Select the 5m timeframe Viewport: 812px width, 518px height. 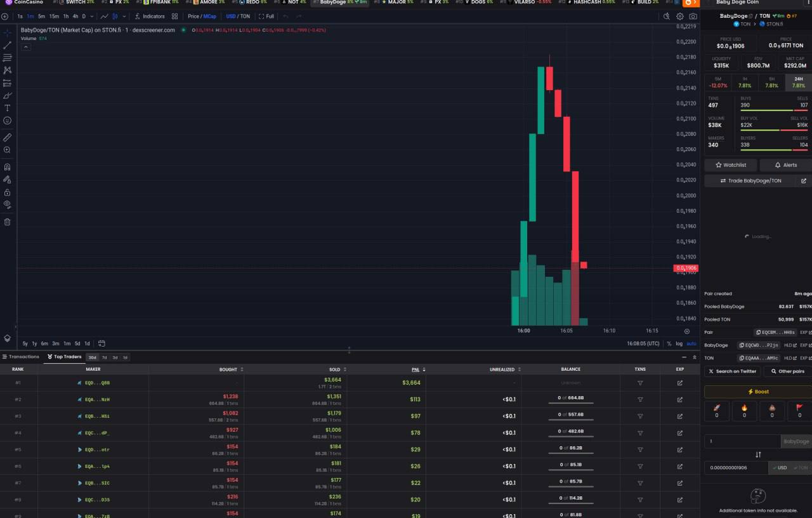pyautogui.click(x=41, y=17)
